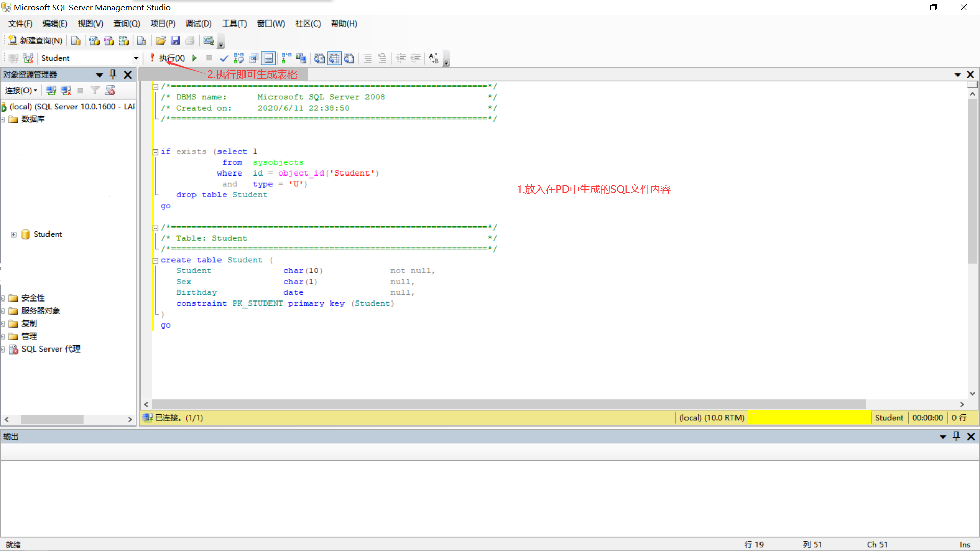Open the 输出 panel window position dropdown

pos(943,437)
